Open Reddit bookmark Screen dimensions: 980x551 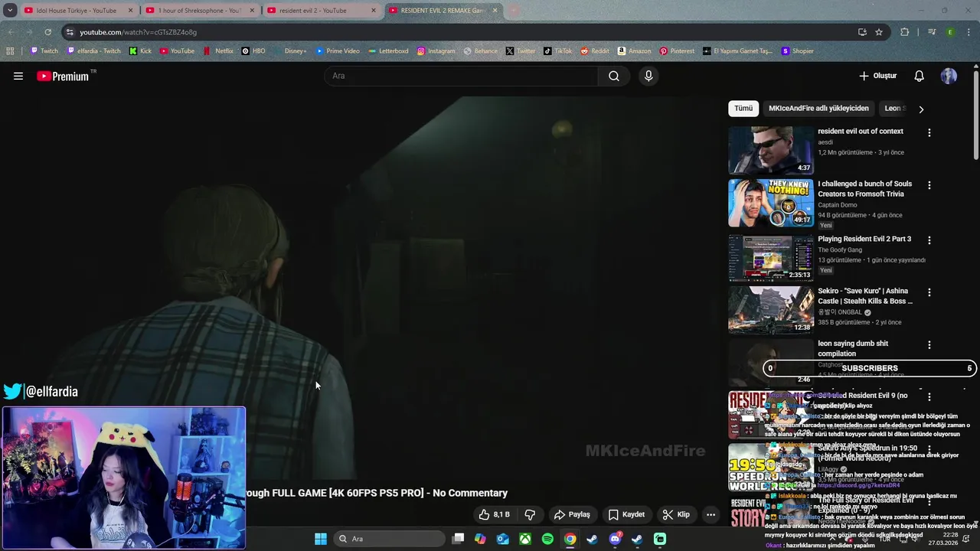595,51
